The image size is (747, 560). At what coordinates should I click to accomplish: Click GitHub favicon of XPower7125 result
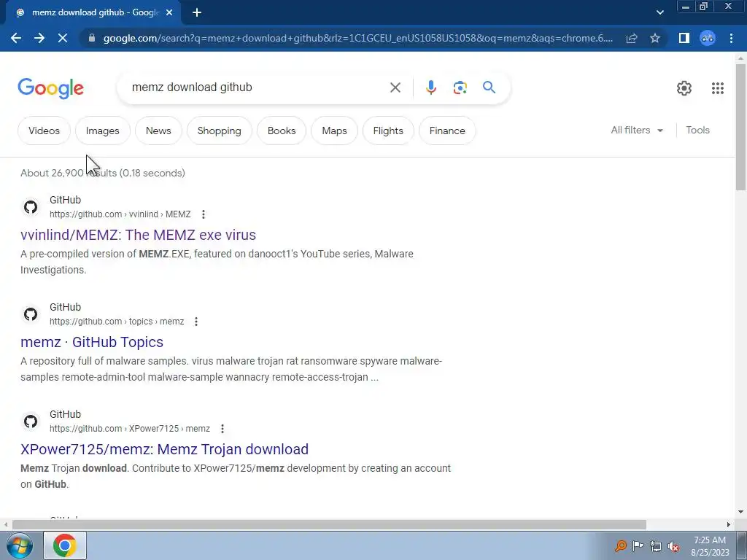31,421
